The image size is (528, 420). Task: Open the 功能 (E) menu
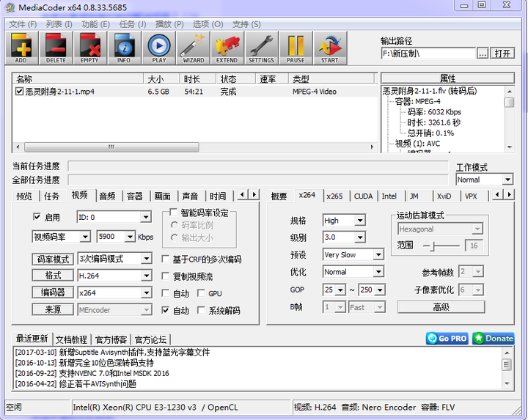pyautogui.click(x=95, y=24)
